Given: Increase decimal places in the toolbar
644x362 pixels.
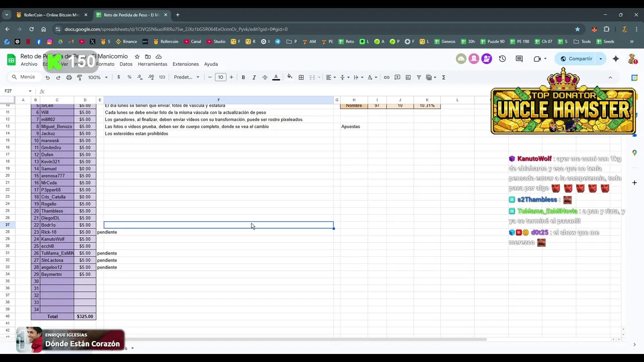Looking at the screenshot, I should [151, 77].
